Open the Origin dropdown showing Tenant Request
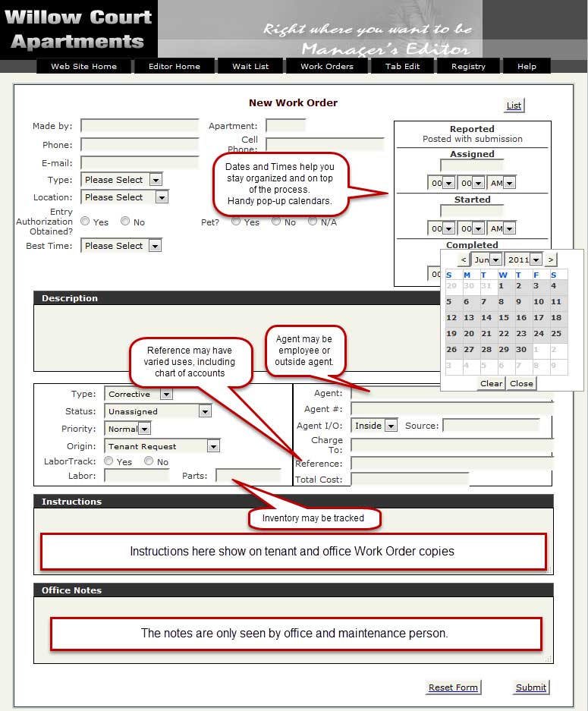 pyautogui.click(x=162, y=446)
